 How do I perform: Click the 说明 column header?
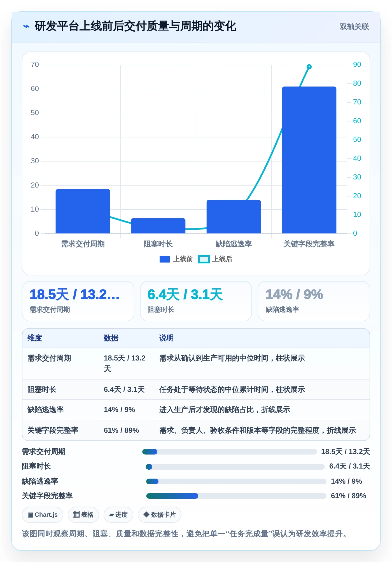(166, 338)
